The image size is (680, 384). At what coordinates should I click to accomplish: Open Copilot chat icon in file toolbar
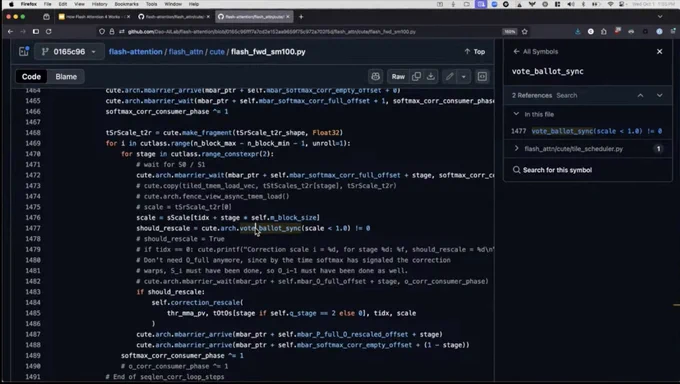(376, 76)
